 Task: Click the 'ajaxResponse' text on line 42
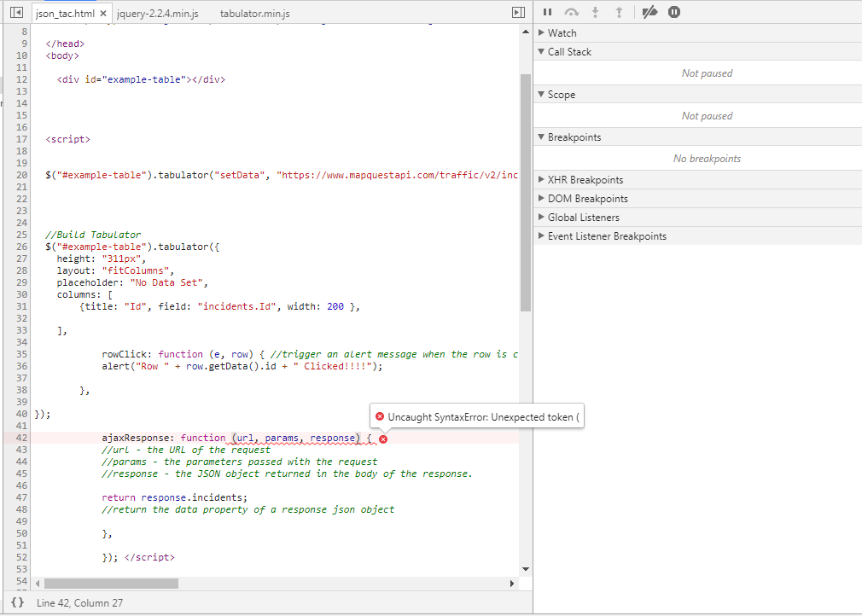[x=135, y=438]
